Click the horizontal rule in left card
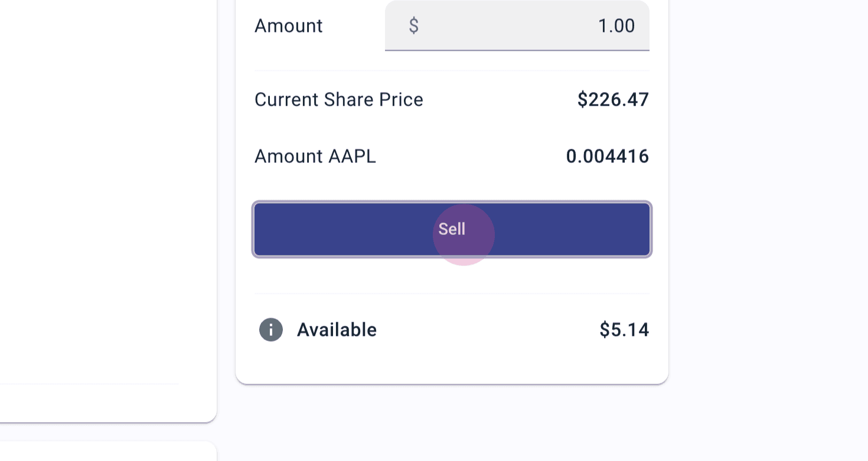The height and width of the screenshot is (461, 868). click(89, 384)
